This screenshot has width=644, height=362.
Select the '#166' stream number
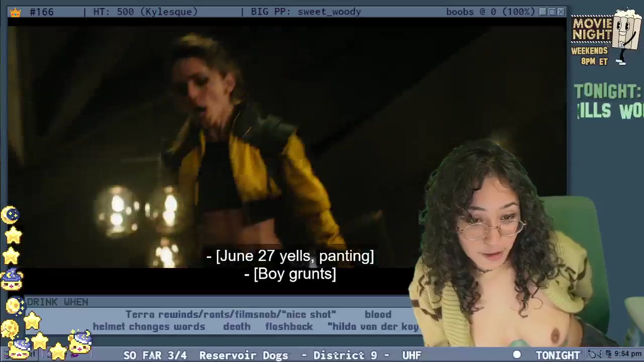tap(42, 12)
